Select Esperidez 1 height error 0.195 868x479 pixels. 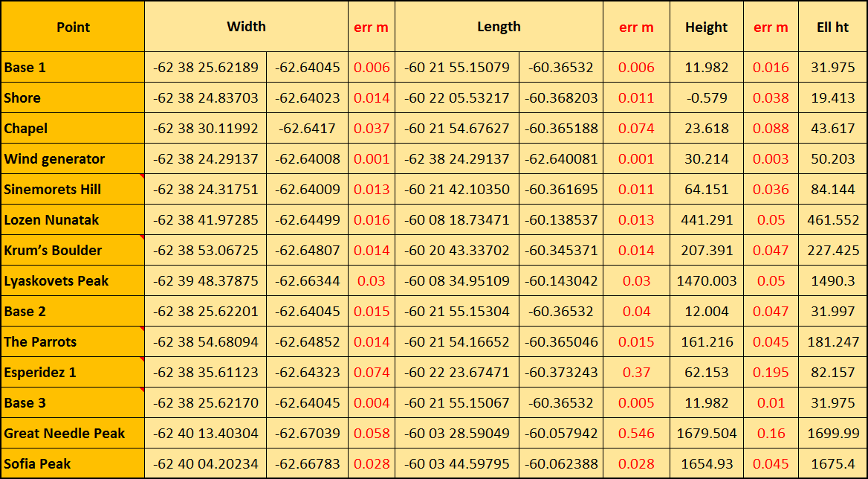(771, 373)
